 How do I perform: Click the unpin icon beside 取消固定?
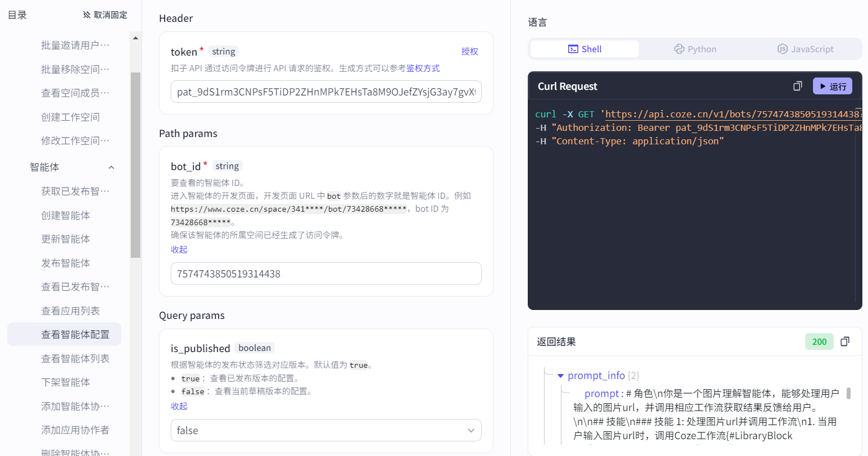tap(86, 15)
